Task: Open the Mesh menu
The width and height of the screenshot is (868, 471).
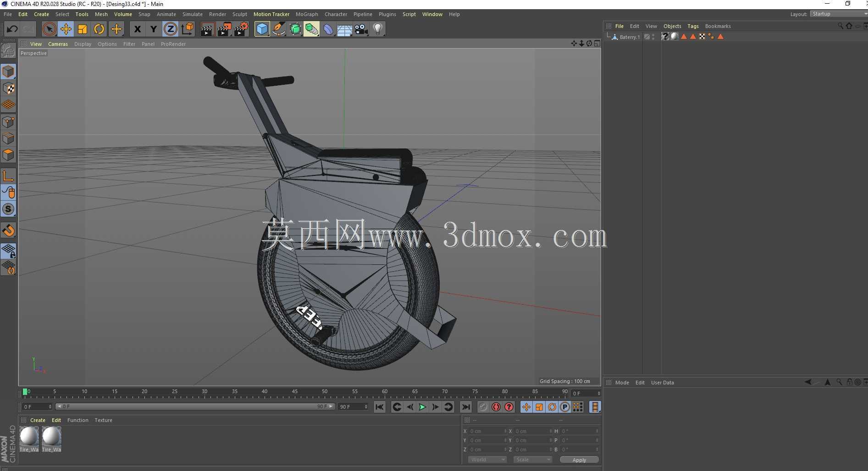Action: 101,14
